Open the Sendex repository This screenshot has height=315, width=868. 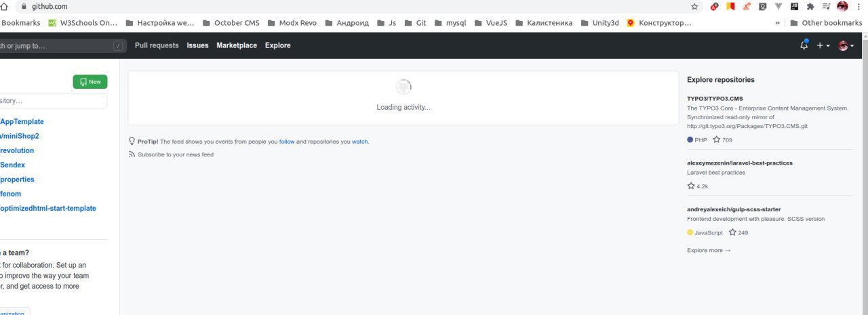[x=13, y=165]
